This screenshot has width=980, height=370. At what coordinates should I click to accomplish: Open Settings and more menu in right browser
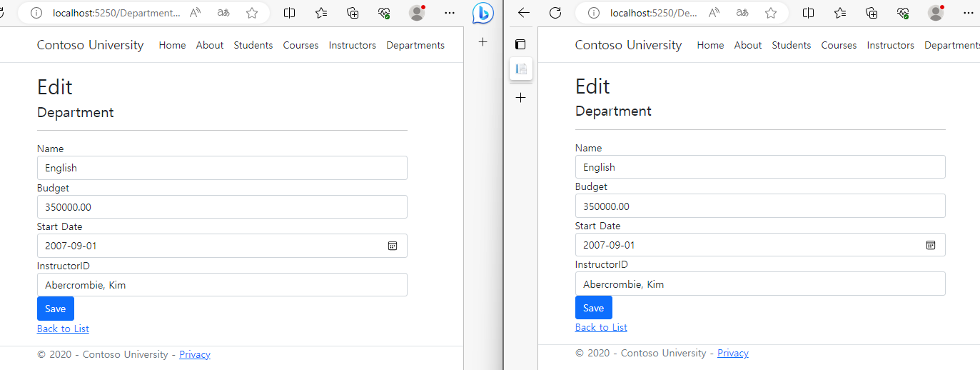[969, 13]
